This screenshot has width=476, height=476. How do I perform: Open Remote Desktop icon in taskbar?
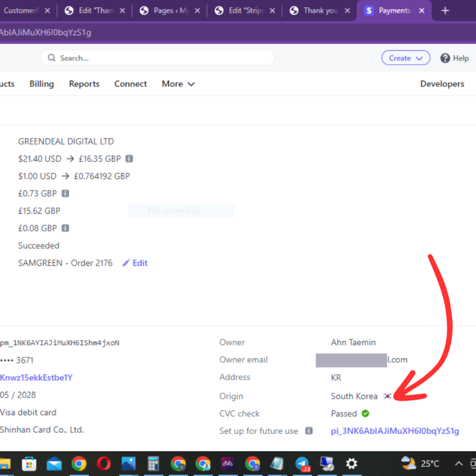(327, 463)
